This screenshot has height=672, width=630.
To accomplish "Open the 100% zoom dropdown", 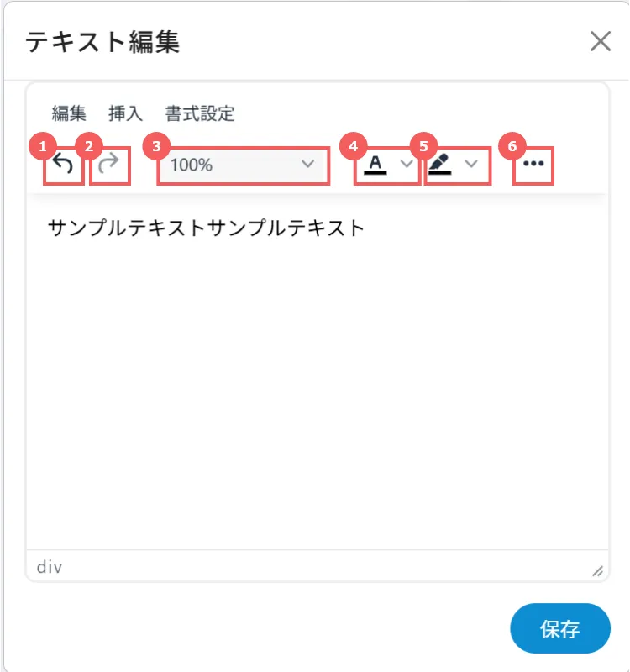I will 242,165.
